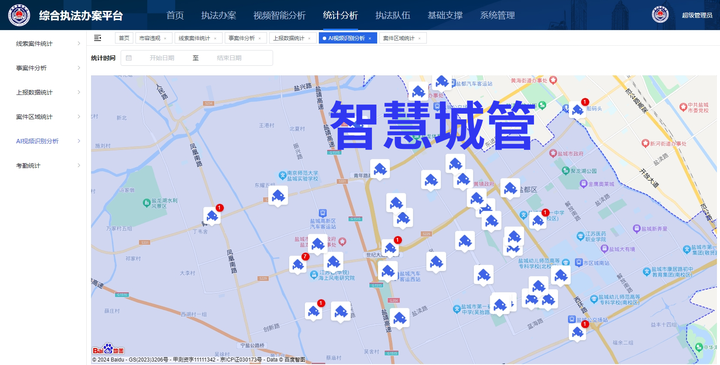Expand the 事案件分析 sidebar chevron
The image size is (720, 365).
coord(79,68)
